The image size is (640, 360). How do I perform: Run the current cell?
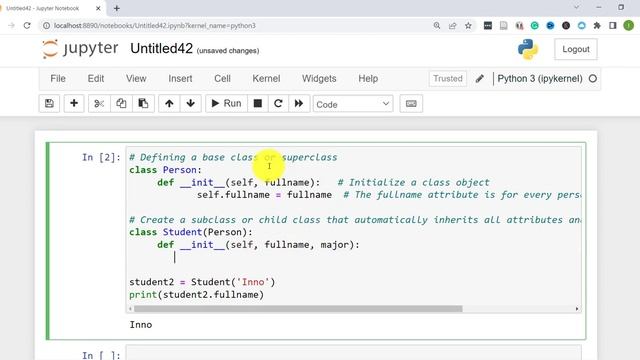coord(226,104)
